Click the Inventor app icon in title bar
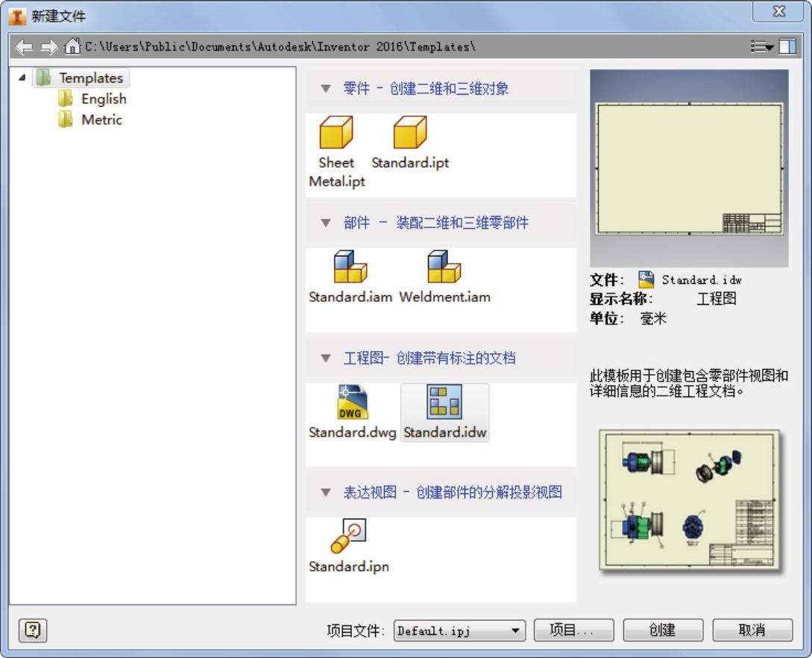 click(17, 16)
